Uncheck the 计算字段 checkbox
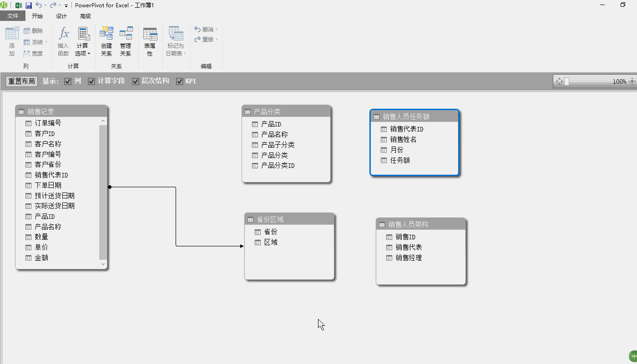 [91, 81]
